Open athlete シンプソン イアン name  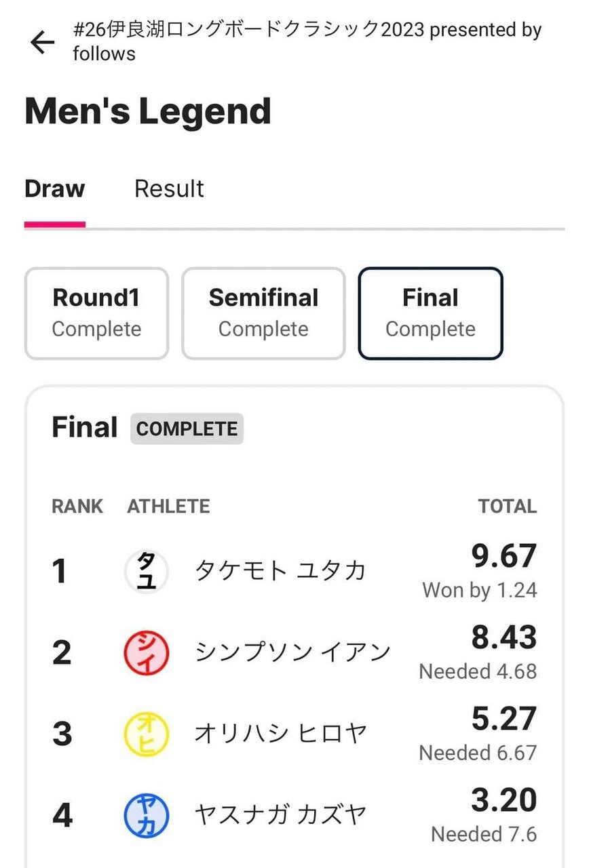point(293,652)
